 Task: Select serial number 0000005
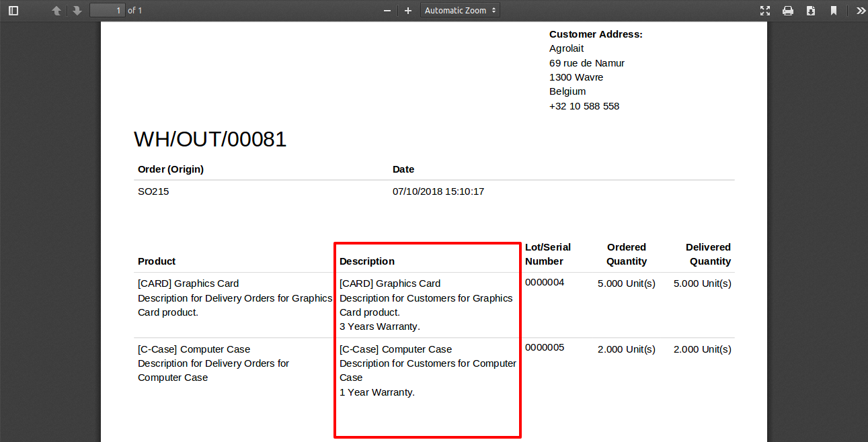point(545,347)
